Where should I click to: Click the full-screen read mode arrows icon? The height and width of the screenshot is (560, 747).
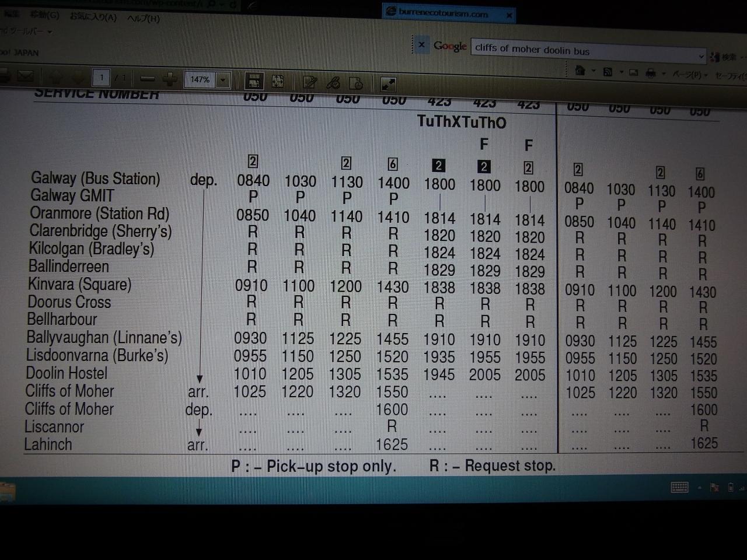(388, 85)
